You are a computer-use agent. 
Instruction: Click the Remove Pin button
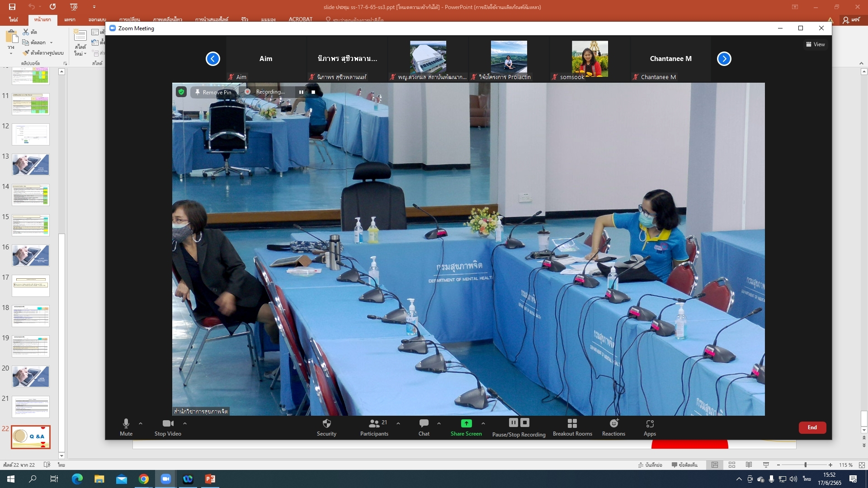(213, 92)
